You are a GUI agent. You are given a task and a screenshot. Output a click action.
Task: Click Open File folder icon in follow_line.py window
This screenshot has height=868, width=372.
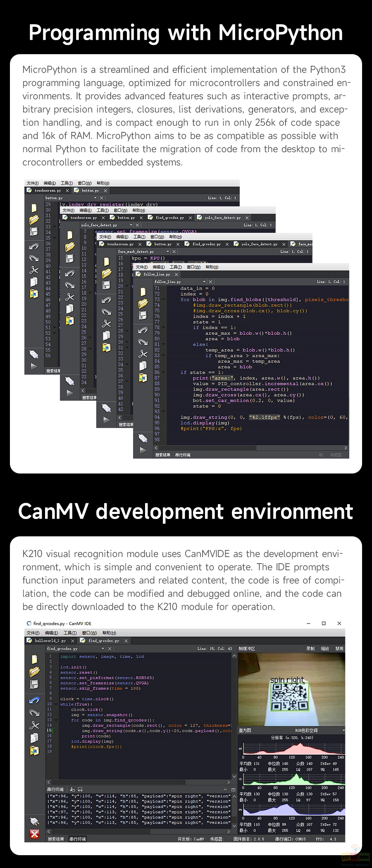tap(143, 304)
